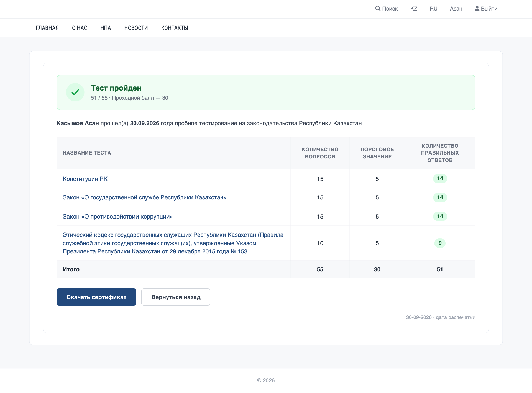Viewport: 532px width, 393px height.
Task: Click the score badge 9 for Этический кодекс
Action: pyautogui.click(x=440, y=243)
